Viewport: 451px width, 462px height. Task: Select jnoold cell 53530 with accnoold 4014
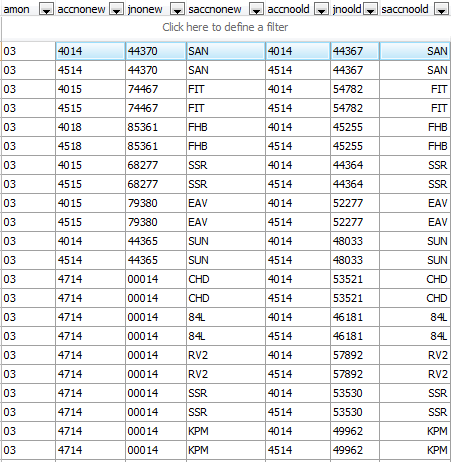[355, 393]
